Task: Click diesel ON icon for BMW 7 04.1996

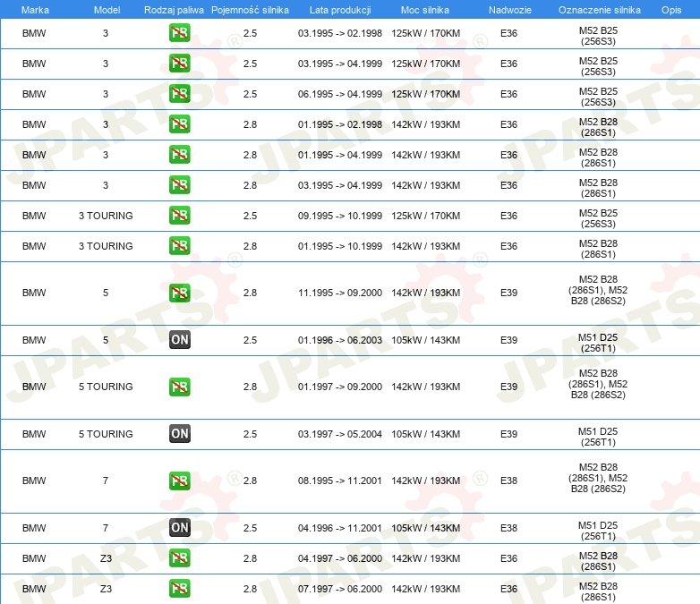Action: [179, 528]
